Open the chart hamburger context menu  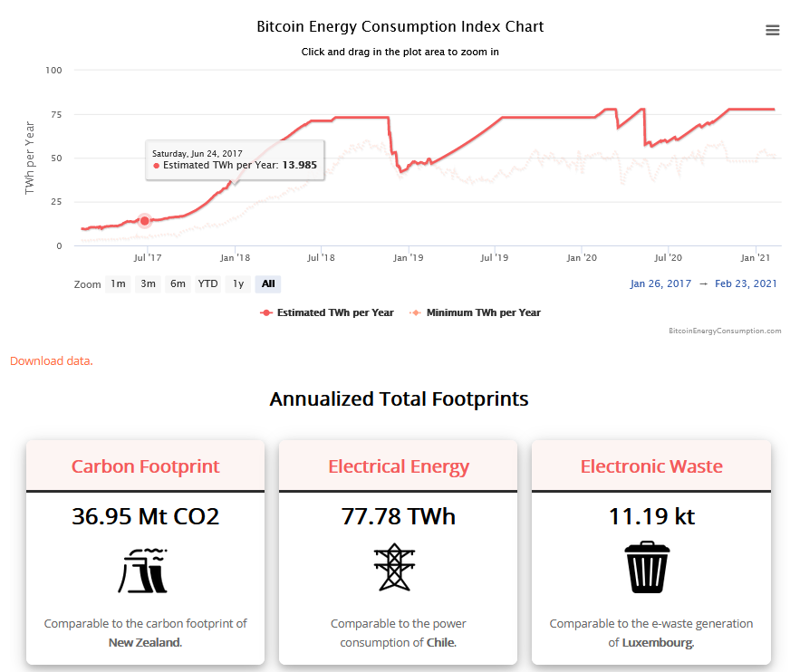(772, 30)
